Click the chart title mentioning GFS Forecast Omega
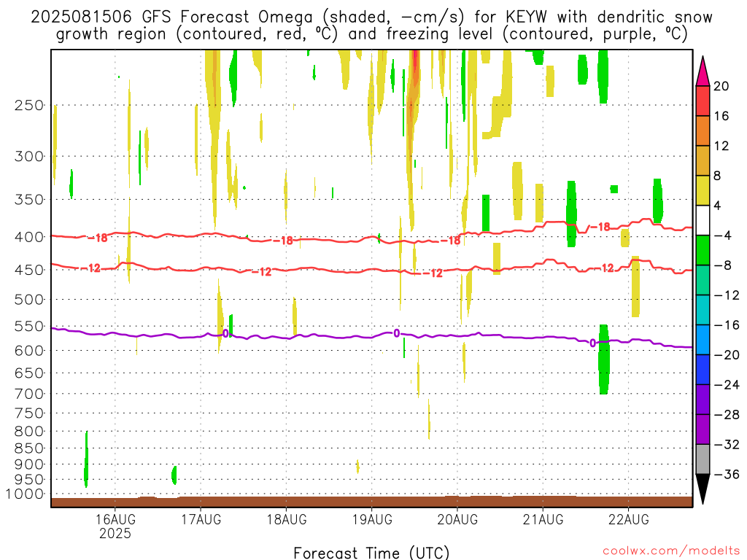Image resolution: width=747 pixels, height=560 pixels. (x=371, y=26)
